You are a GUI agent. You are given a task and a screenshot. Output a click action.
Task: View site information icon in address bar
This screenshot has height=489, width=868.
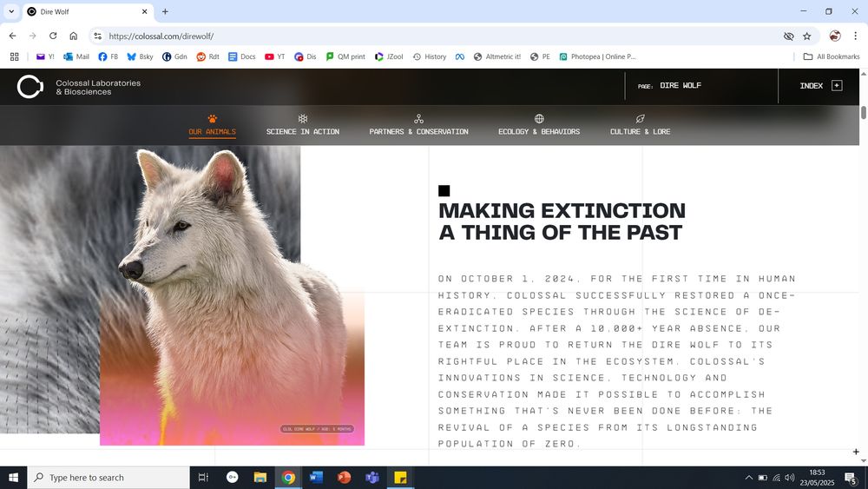97,36
